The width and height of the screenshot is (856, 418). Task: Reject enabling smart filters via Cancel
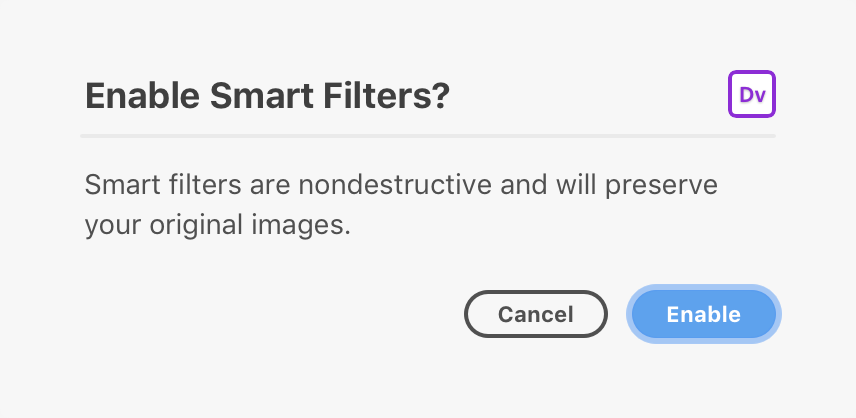pyautogui.click(x=536, y=314)
